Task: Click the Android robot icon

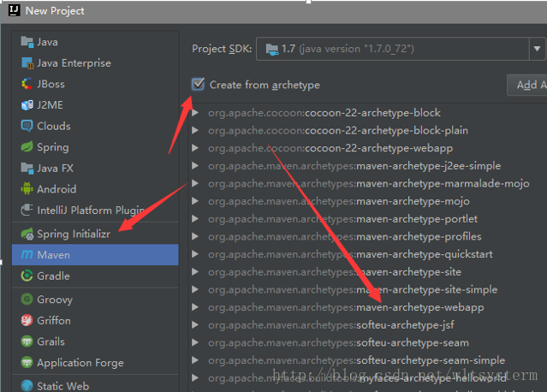Action: click(27, 188)
